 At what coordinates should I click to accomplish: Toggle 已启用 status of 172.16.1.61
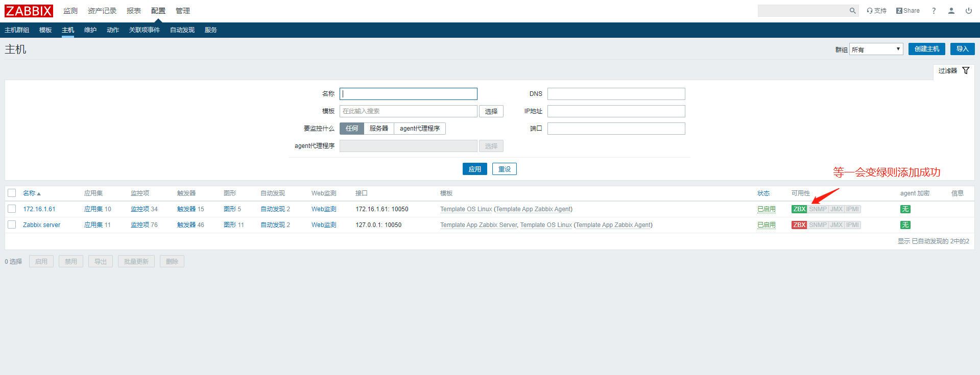click(766, 209)
